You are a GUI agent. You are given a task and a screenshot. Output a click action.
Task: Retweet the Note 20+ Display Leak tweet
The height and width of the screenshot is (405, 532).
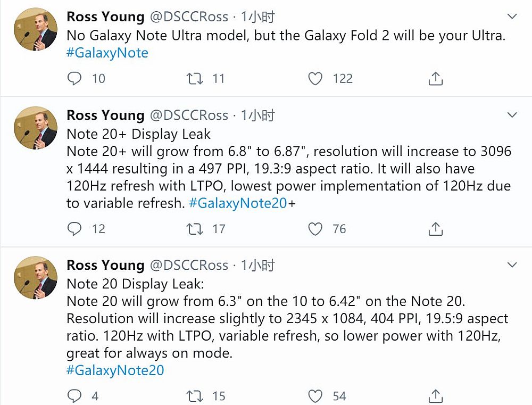point(195,229)
